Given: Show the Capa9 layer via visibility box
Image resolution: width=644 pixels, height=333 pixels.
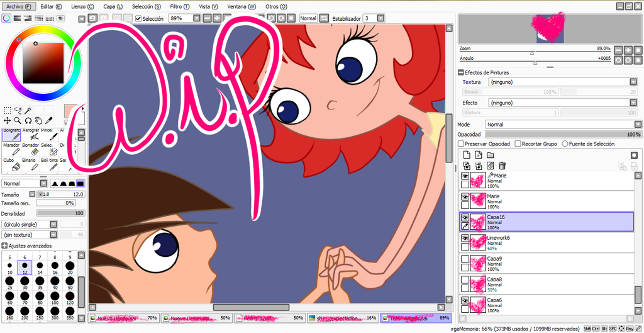Looking at the screenshot, I should point(465,259).
